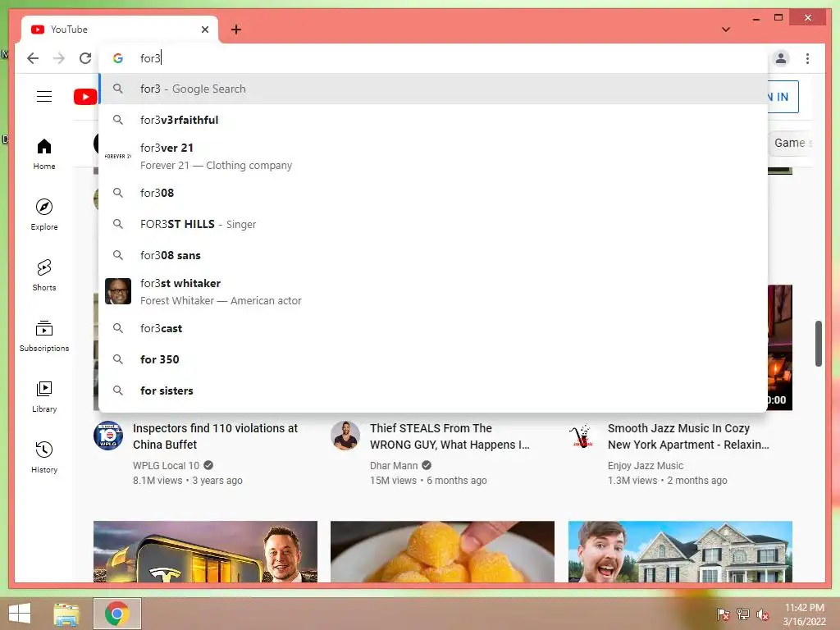Viewport: 840px width, 630px height.
Task: Open the network tray icon
Action: tap(743, 614)
